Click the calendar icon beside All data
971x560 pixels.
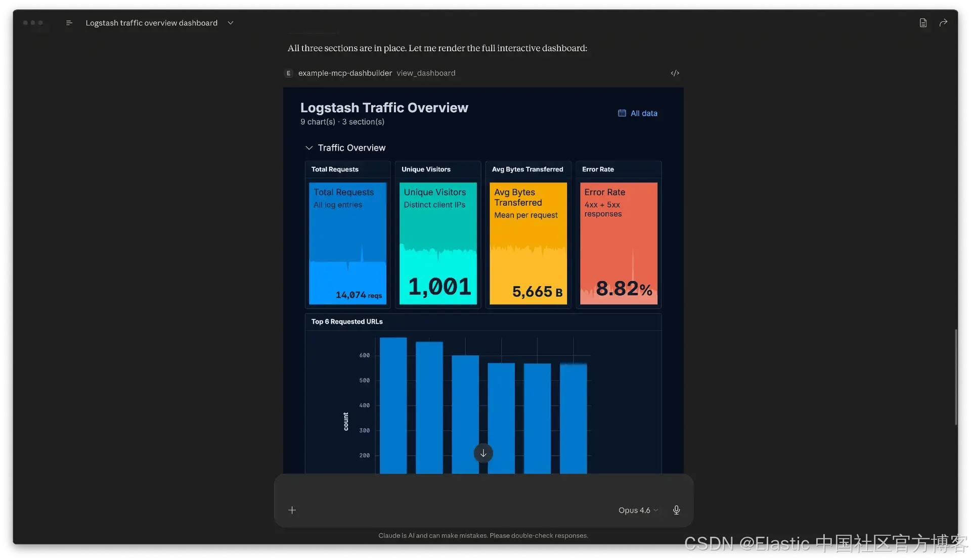click(622, 113)
